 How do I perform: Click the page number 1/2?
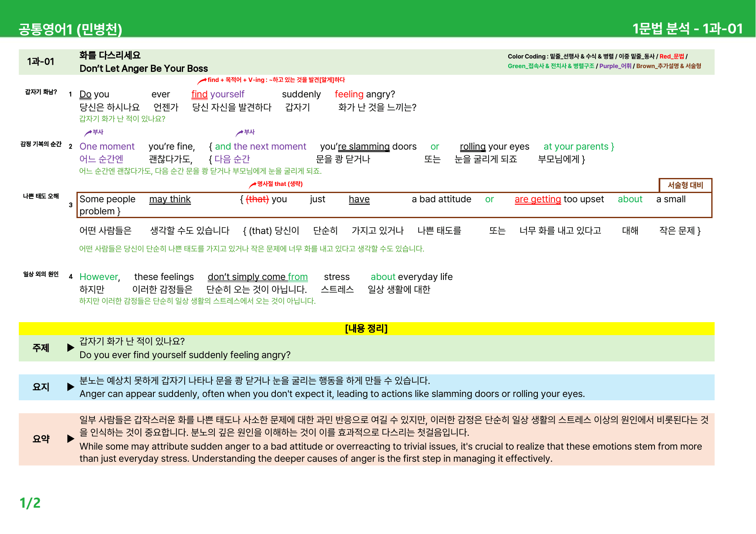click(x=30, y=503)
